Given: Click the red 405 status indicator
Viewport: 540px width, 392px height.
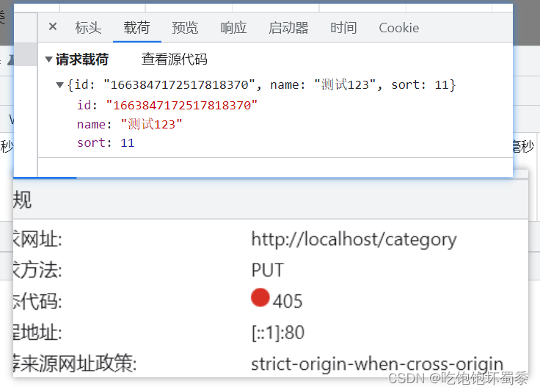Looking at the screenshot, I should pos(260,297).
